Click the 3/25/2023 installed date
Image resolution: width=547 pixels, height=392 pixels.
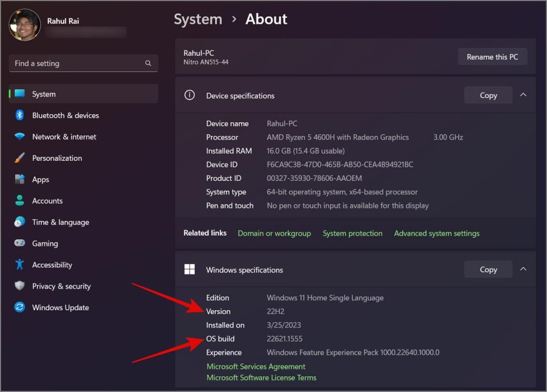(284, 325)
